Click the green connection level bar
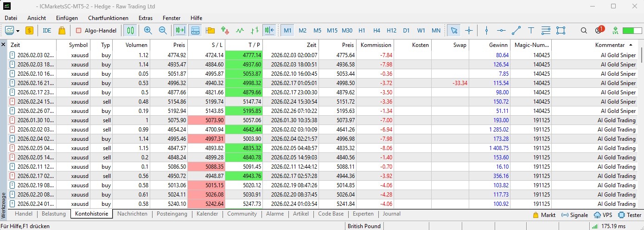The image size is (644, 230). click(x=629, y=30)
